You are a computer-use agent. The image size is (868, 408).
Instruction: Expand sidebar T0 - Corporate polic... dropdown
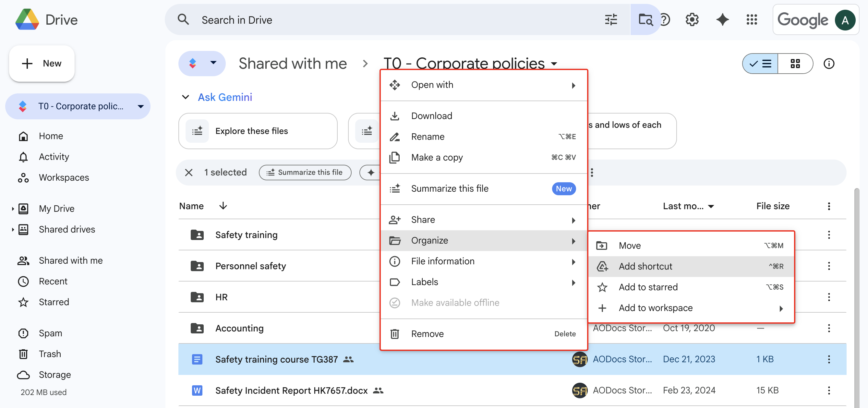click(141, 106)
